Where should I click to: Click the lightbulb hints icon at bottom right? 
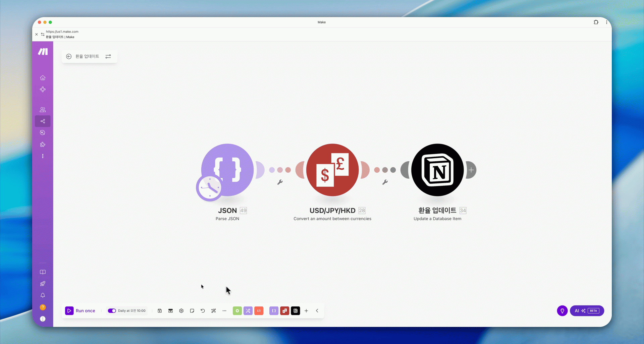[562, 311]
